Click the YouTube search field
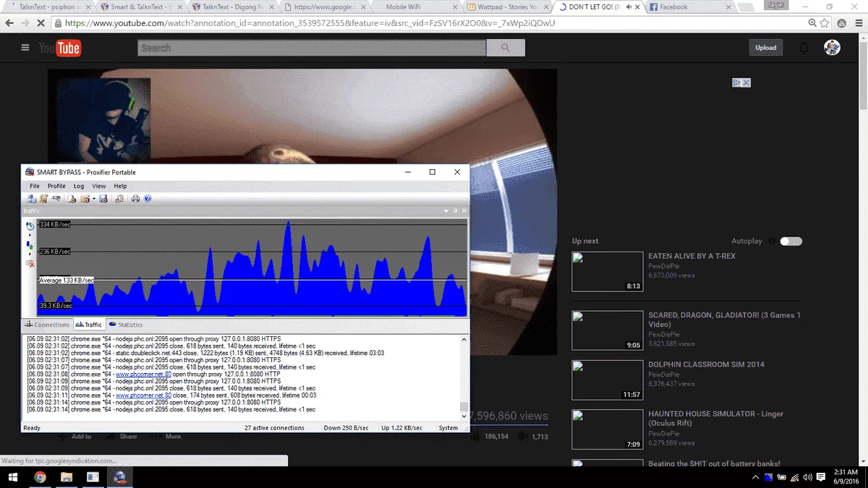This screenshot has height=488, width=868. 312,48
